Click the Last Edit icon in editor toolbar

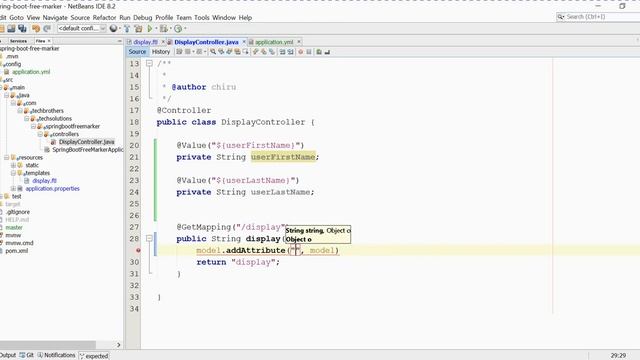pos(179,52)
